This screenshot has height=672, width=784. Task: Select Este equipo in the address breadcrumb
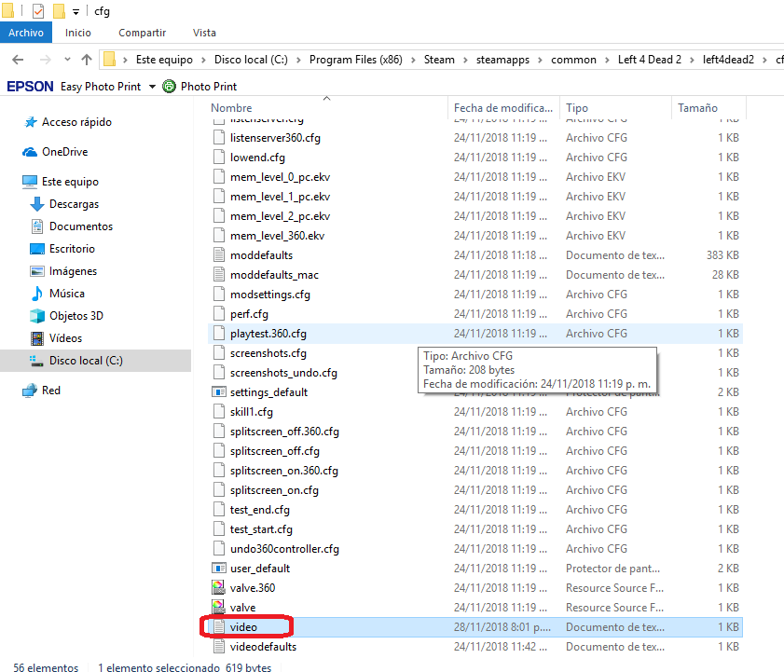tap(164, 60)
